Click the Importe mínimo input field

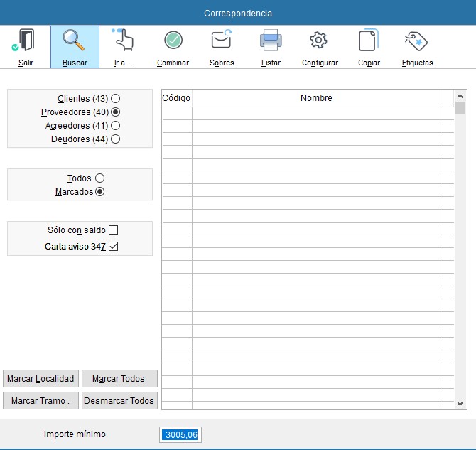click(x=180, y=434)
